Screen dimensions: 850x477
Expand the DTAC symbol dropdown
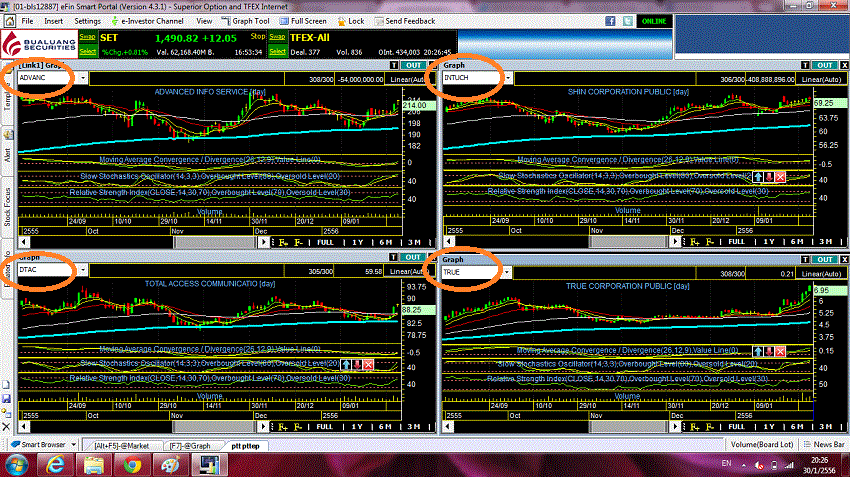[x=82, y=270]
